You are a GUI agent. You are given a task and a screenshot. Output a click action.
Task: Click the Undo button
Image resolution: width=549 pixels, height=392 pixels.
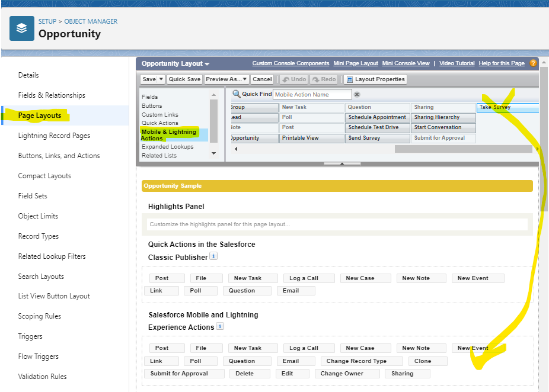(294, 79)
